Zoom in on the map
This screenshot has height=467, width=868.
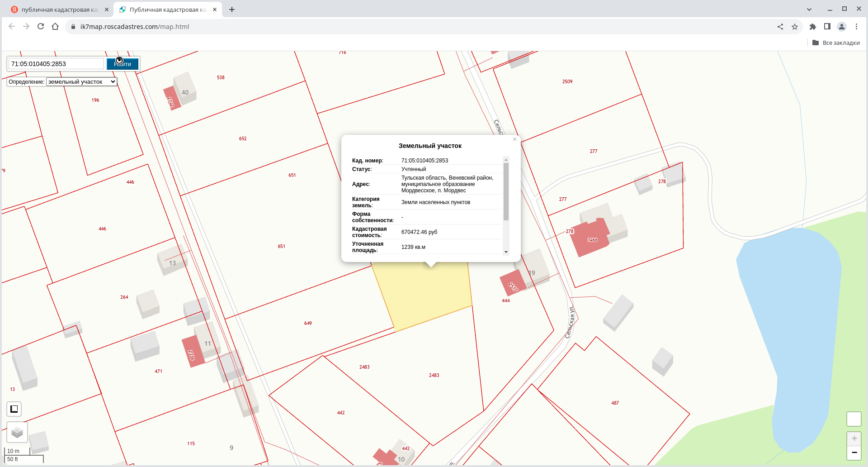tap(854, 438)
